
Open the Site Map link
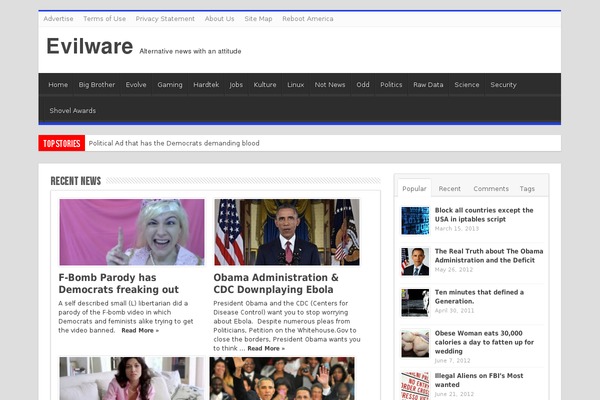click(x=258, y=19)
